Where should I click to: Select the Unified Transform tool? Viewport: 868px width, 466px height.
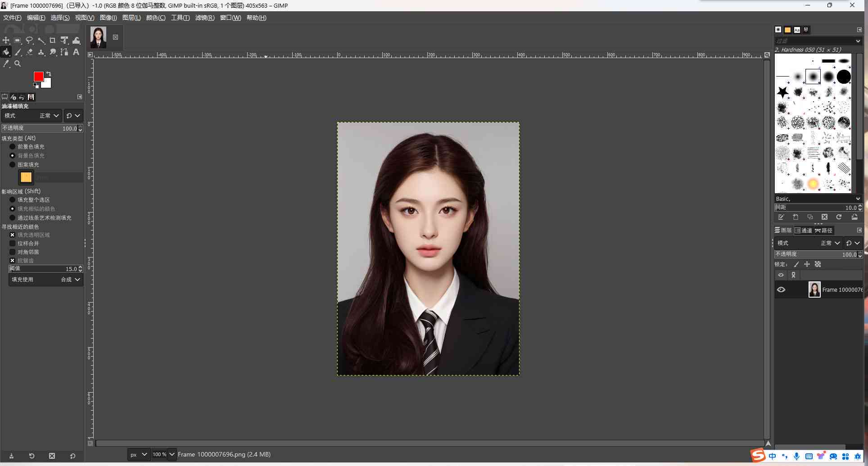tap(64, 41)
